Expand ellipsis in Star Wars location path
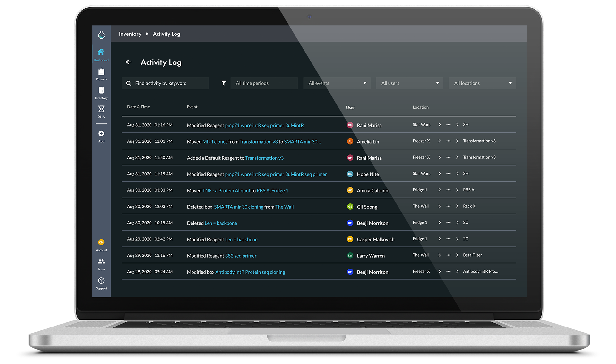The image size is (616, 364). pyautogui.click(x=448, y=125)
